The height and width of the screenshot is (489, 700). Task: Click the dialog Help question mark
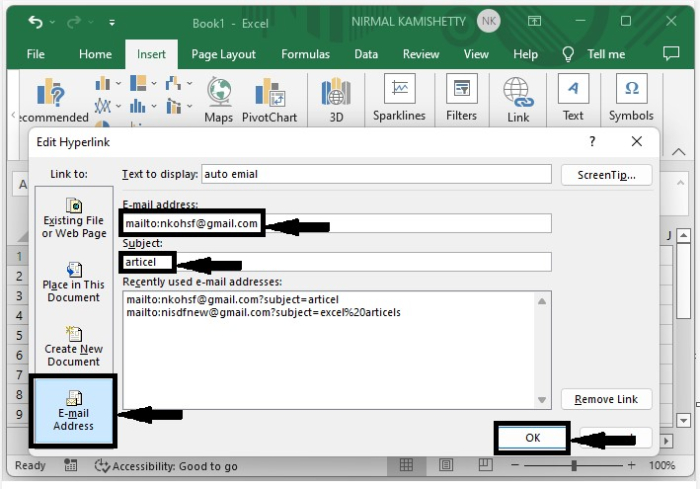click(x=592, y=142)
